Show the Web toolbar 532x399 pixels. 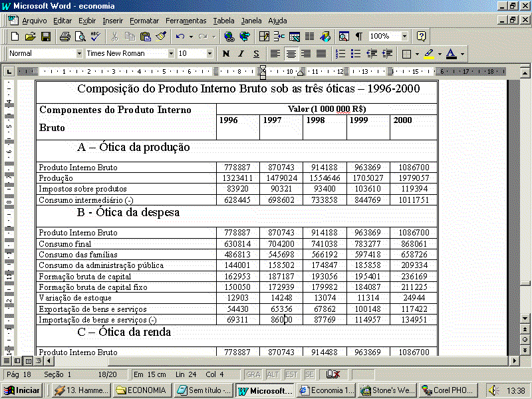(x=245, y=37)
